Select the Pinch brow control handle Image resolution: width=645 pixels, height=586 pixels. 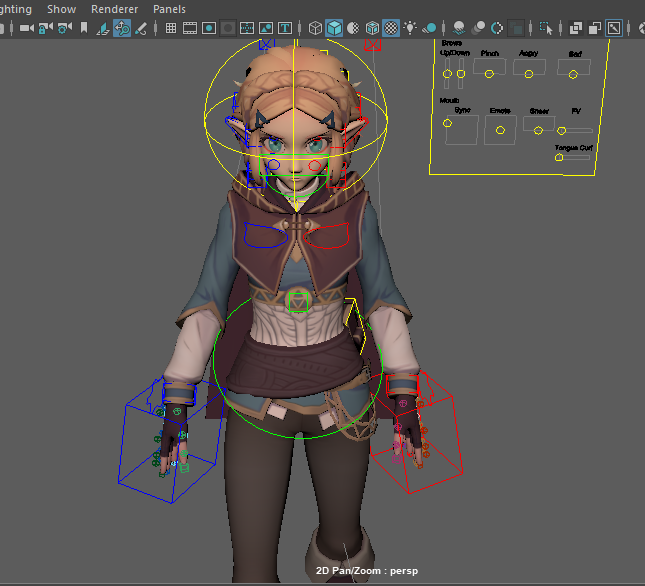(x=489, y=74)
